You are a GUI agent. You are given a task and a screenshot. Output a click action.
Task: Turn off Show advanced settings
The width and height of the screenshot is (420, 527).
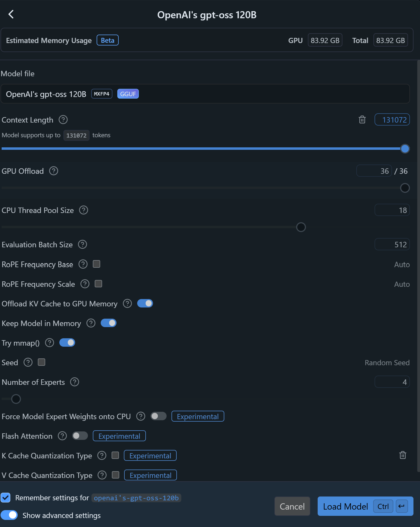click(x=9, y=515)
